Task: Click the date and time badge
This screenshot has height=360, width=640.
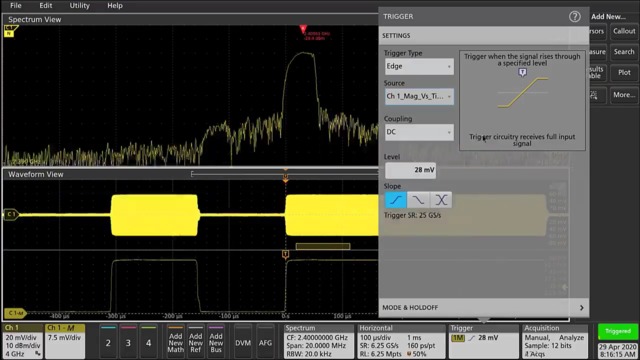Action: [618, 351]
